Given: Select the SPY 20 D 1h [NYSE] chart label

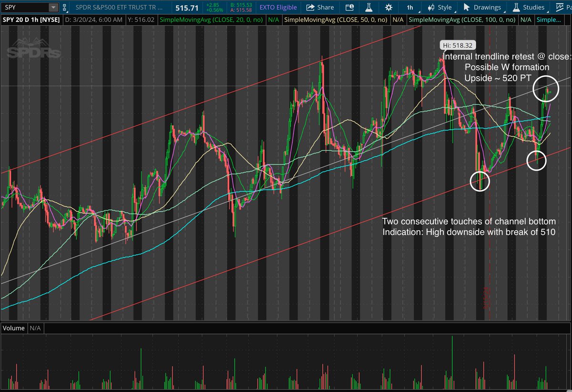Looking at the screenshot, I should click(x=31, y=20).
